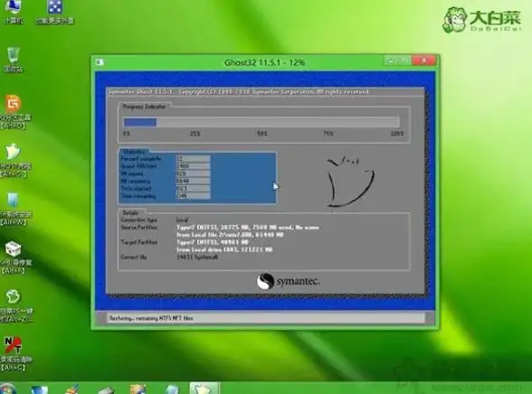Image resolution: width=532 pixels, height=394 pixels.
Task: Open the Recycle Bin desktop icon
Action: point(14,60)
